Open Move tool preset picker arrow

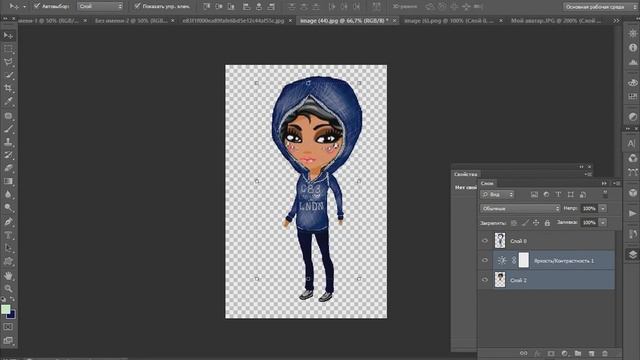pos(24,7)
